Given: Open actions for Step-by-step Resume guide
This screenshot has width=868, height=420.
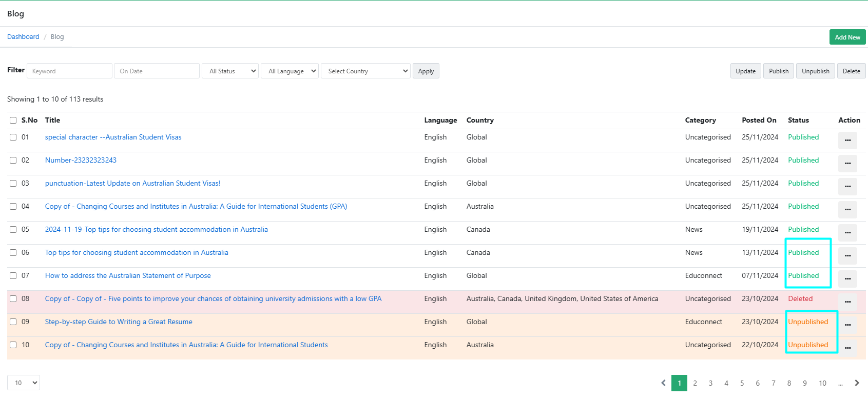Looking at the screenshot, I should [847, 325].
